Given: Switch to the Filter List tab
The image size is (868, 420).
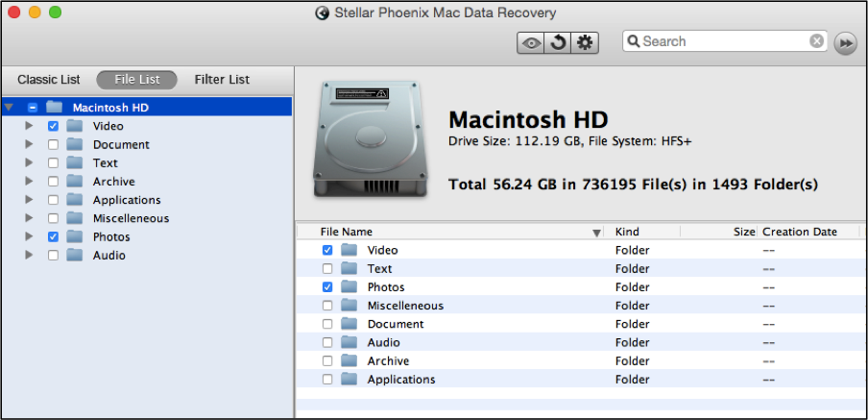Looking at the screenshot, I should (x=222, y=80).
